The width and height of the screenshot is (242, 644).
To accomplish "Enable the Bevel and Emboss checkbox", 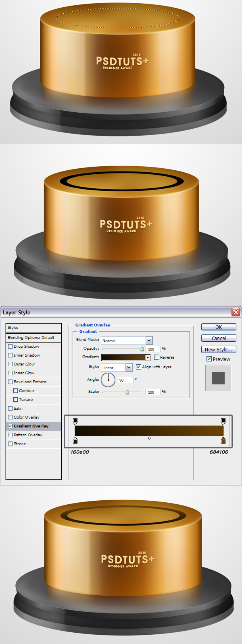I will pyautogui.click(x=10, y=382).
